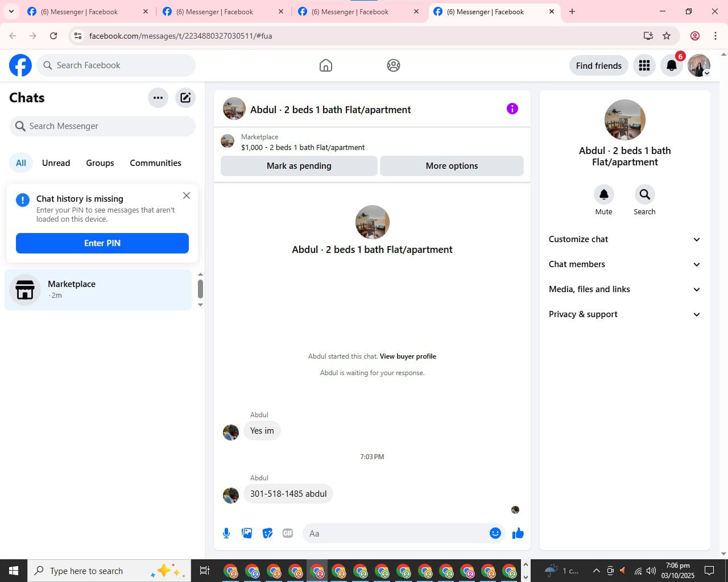
Task: Open the emoji picker smiley icon
Action: click(495, 533)
